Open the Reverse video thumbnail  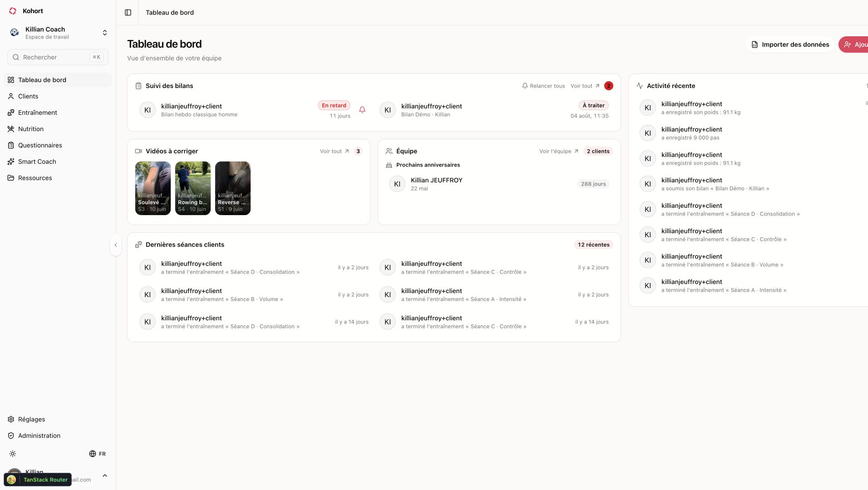point(233,188)
